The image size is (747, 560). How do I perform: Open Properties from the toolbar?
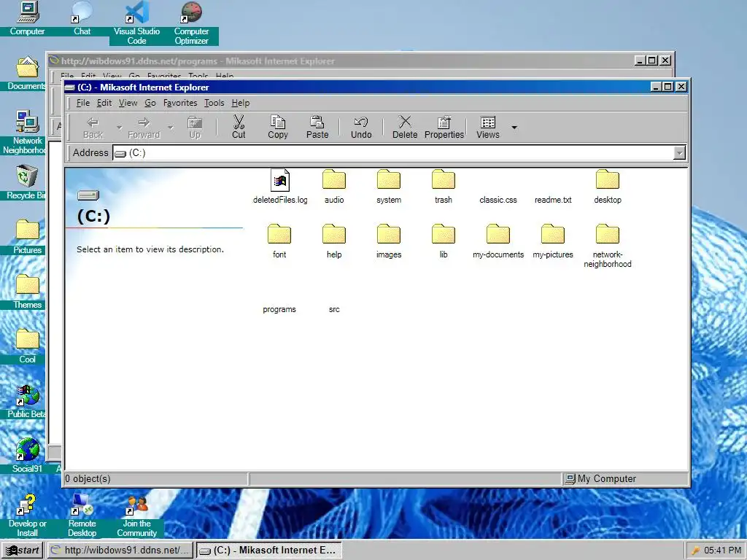pyautogui.click(x=444, y=127)
